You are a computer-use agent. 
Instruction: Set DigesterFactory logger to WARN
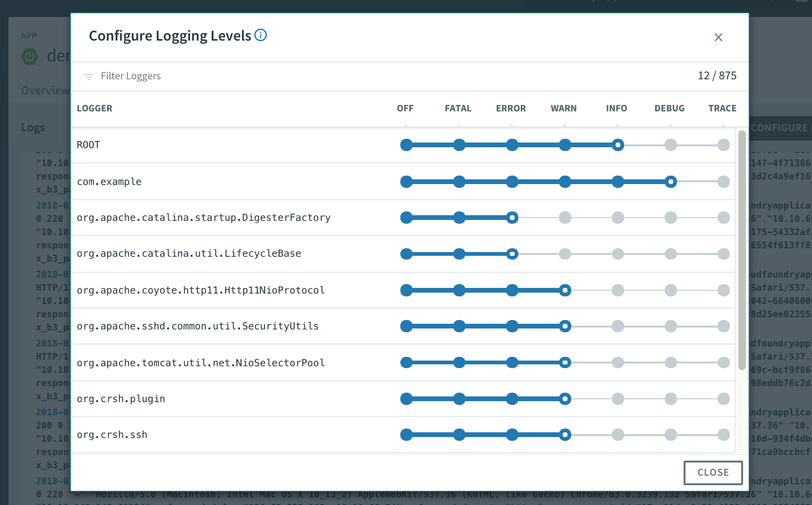point(565,218)
